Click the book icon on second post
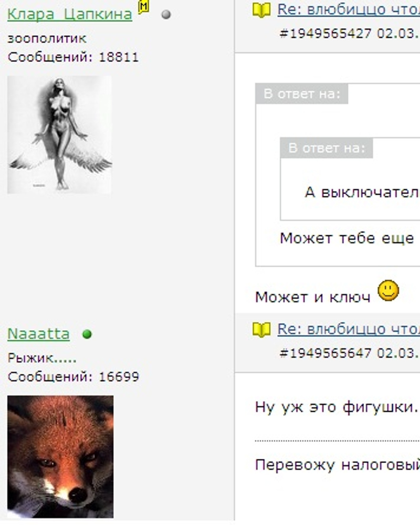The height and width of the screenshot is (525, 420). (261, 330)
